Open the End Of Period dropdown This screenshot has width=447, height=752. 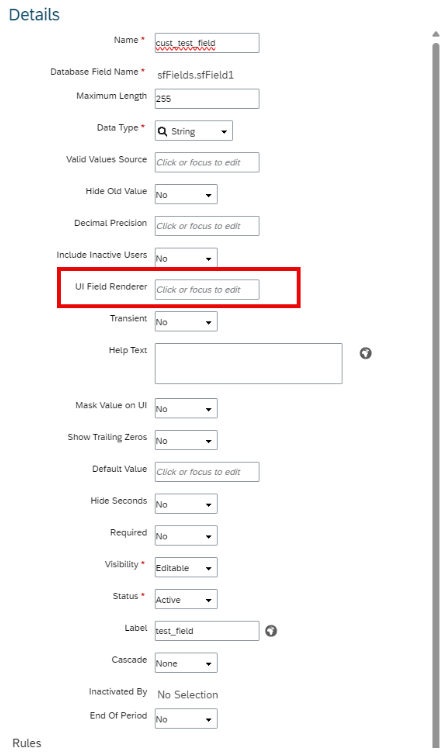[186, 719]
